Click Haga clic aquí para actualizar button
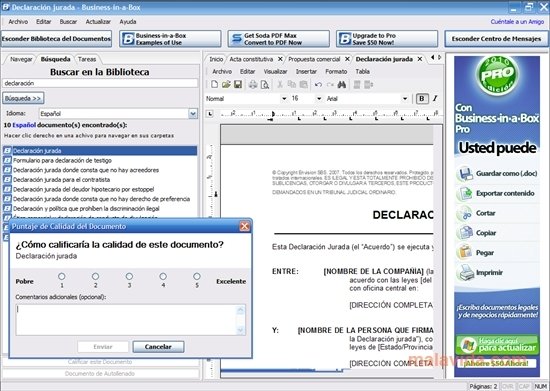Image resolution: width=550 pixels, height=391 pixels. [x=497, y=345]
